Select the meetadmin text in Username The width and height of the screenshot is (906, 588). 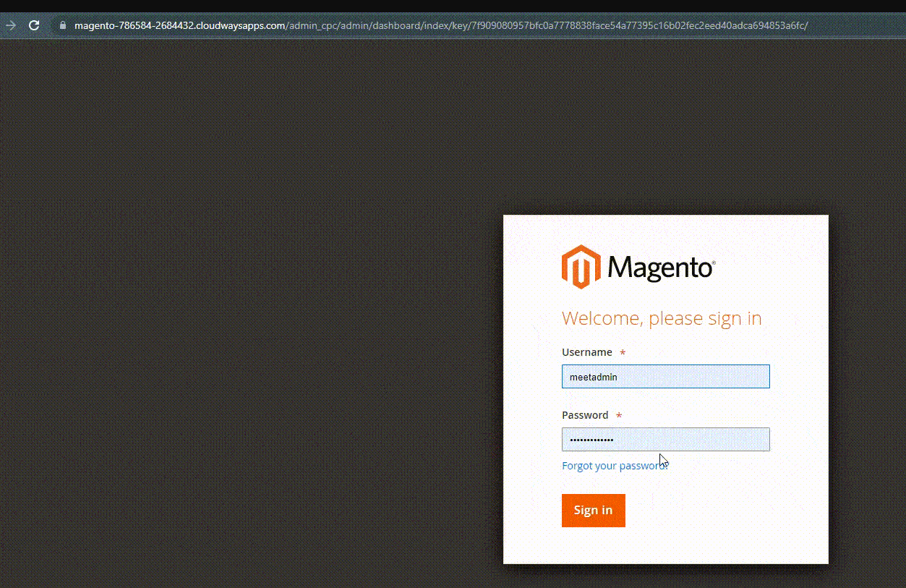tap(594, 376)
